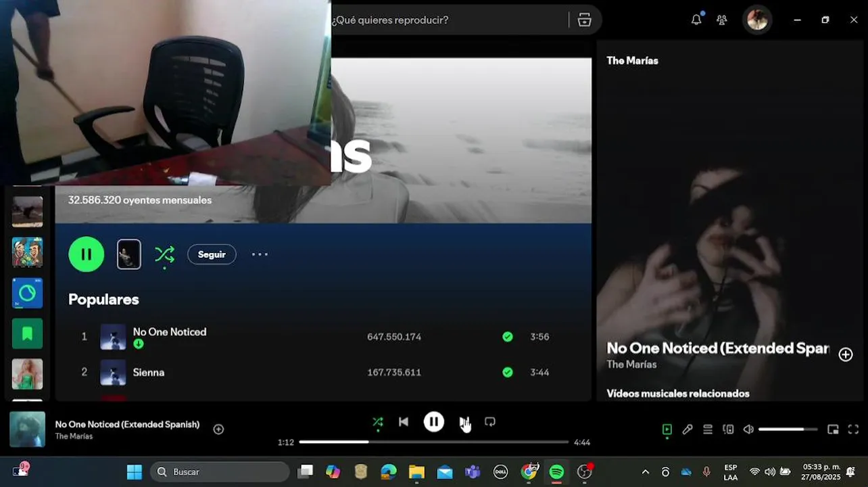The width and height of the screenshot is (868, 487).
Task: Open the user profile avatar menu
Action: (x=757, y=20)
